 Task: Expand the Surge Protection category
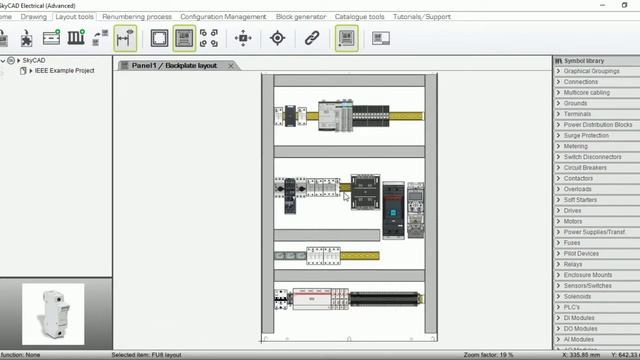pos(558,136)
